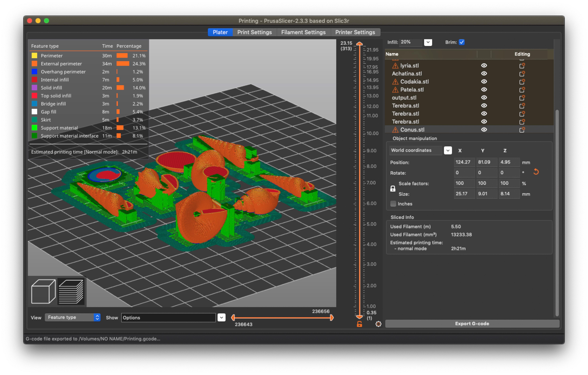Hide lyria.stl using its eye icon
Screen dimensions: 588x375
[x=484, y=65]
